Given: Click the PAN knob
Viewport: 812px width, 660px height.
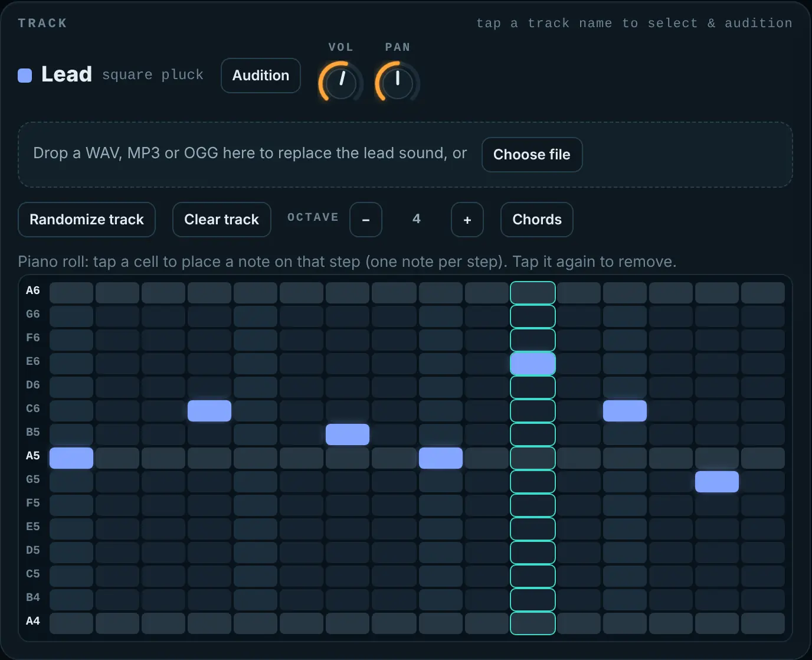Looking at the screenshot, I should [397, 82].
